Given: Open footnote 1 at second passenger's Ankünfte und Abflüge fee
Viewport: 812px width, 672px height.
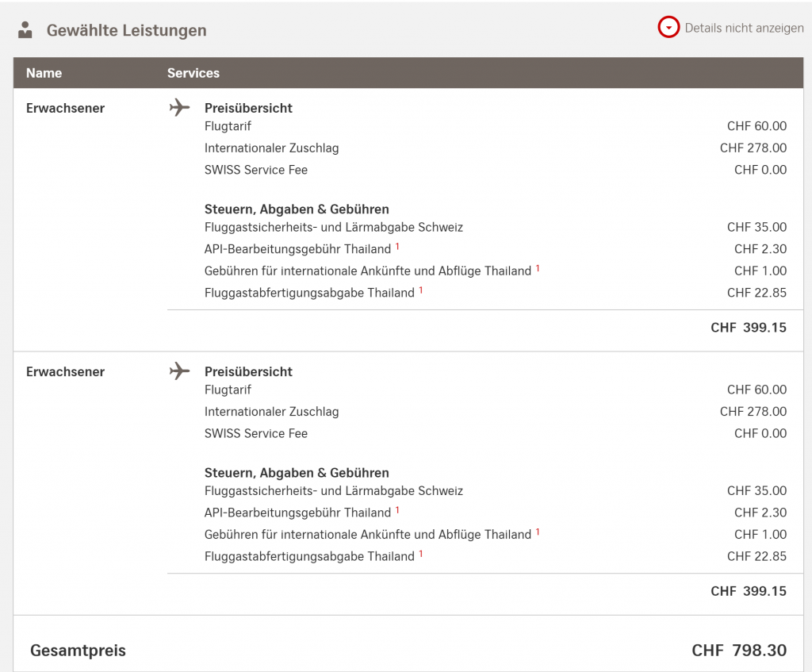Looking at the screenshot, I should [x=538, y=532].
